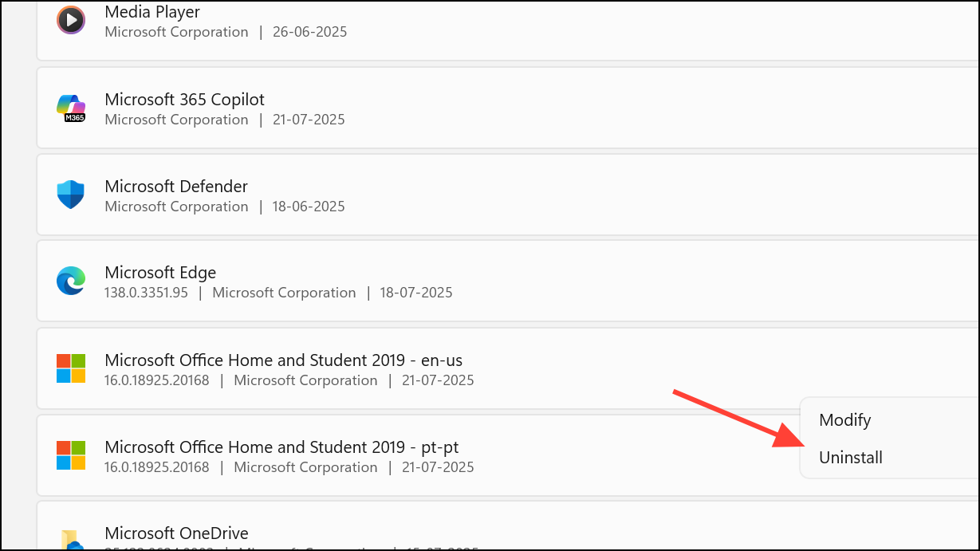This screenshot has width=980, height=551.
Task: Click Microsoft Office Home and Student en-us title
Action: coord(283,360)
